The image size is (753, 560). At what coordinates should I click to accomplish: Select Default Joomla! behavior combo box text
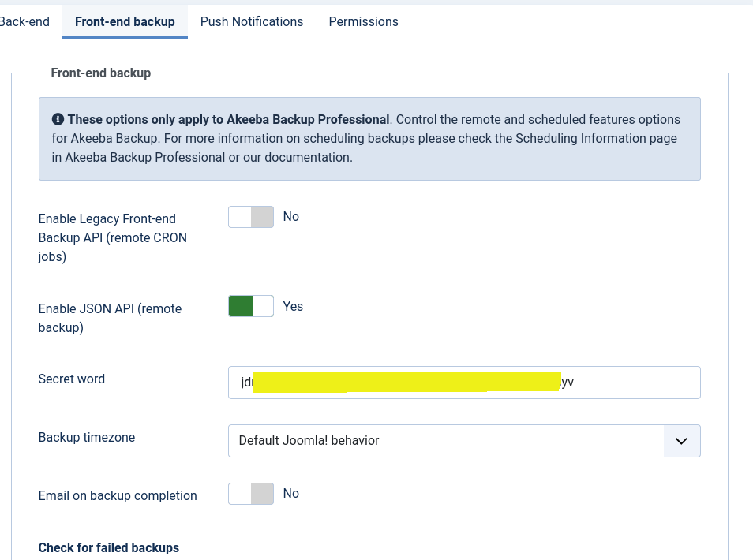[309, 441]
